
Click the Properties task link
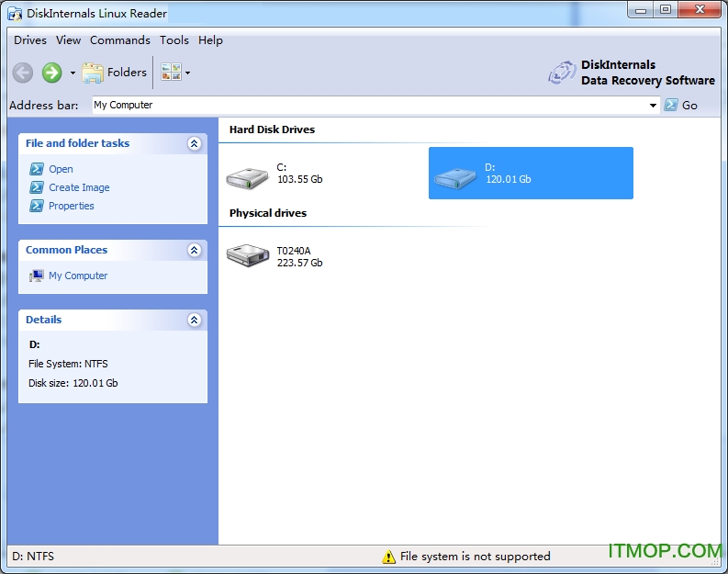point(72,206)
